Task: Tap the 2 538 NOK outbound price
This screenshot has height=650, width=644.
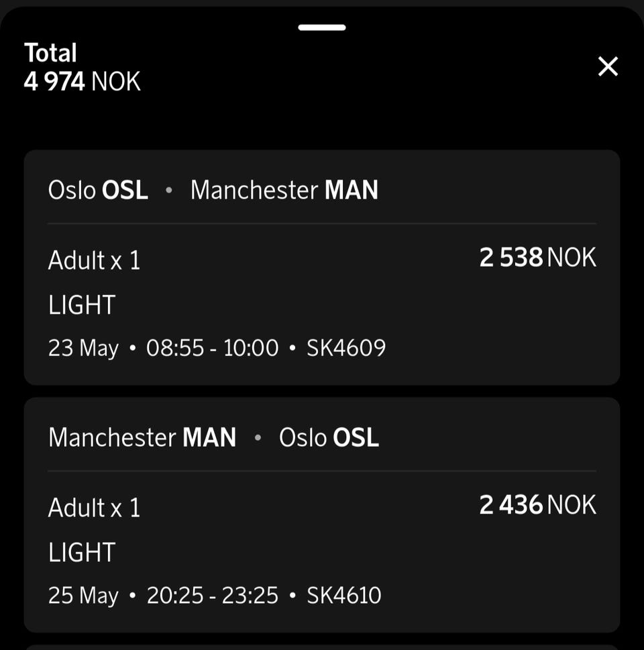Action: 537,258
